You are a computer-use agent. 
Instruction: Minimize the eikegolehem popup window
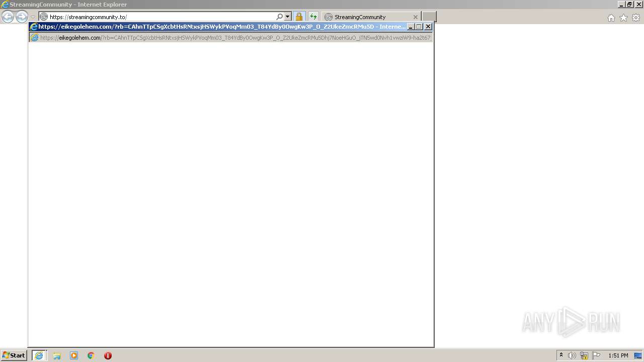coord(411,27)
